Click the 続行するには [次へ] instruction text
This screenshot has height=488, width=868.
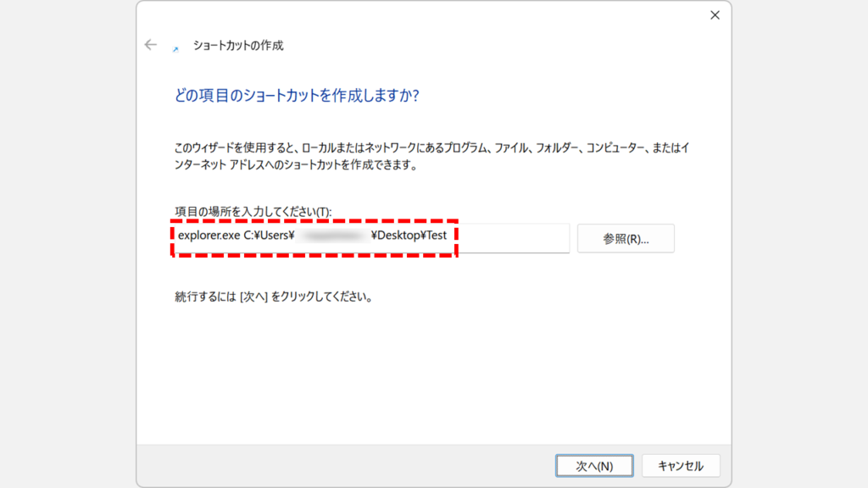tap(273, 297)
